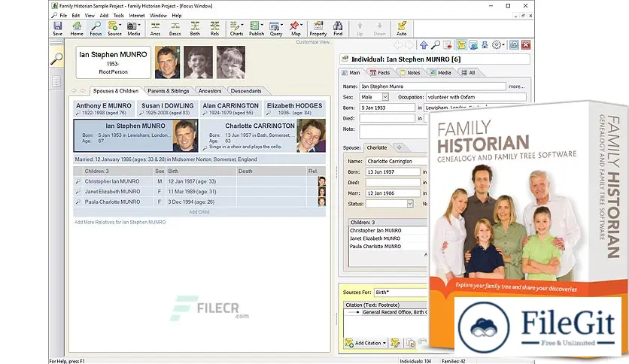The image size is (629, 364).
Task: Click the Christopher Ian MUNRO child row
Action: coord(199,181)
